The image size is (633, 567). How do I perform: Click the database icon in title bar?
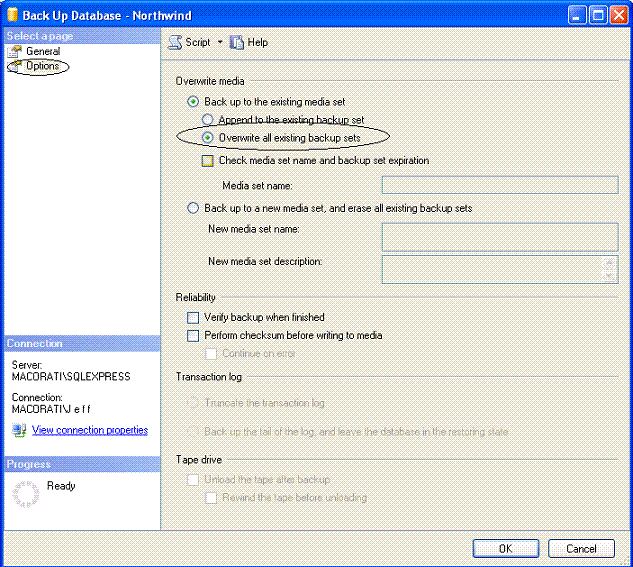coord(13,15)
